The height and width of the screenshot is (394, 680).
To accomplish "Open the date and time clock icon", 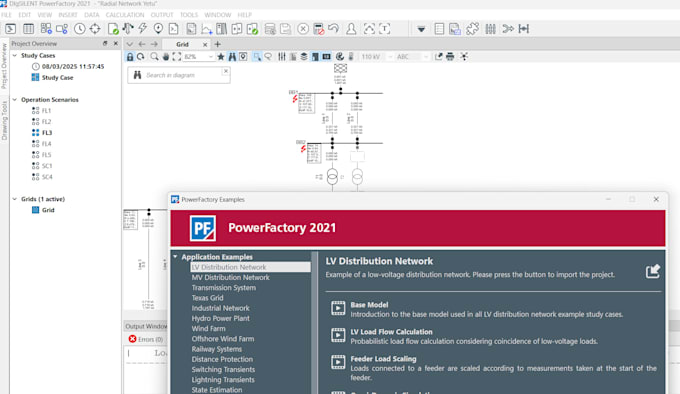I will coord(80,29).
